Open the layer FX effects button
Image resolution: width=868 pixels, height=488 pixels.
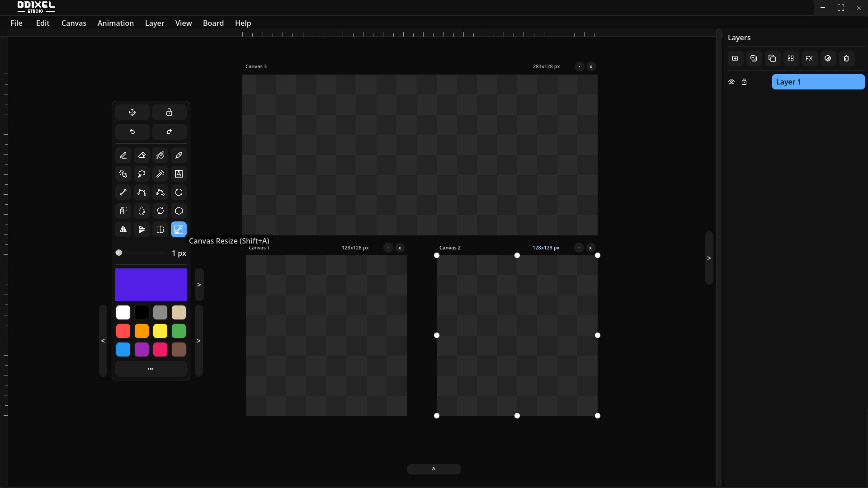(809, 58)
